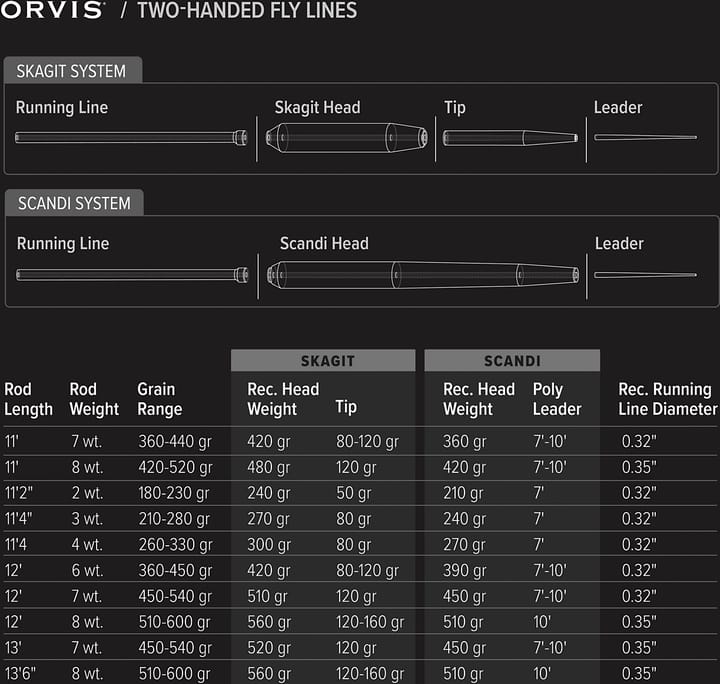The image size is (720, 684).
Task: Click the 390 gr Scandi head weight cell
Action: (x=464, y=570)
